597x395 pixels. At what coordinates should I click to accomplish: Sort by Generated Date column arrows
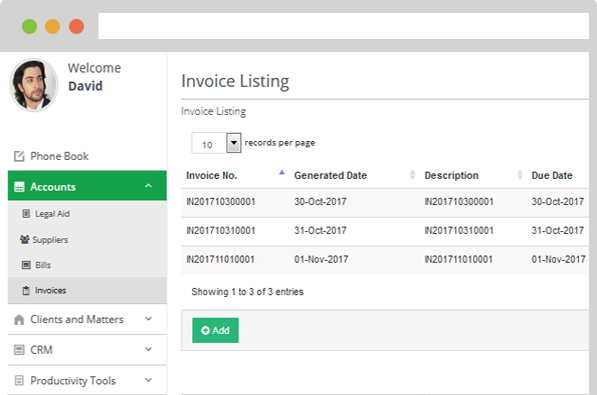click(x=412, y=175)
